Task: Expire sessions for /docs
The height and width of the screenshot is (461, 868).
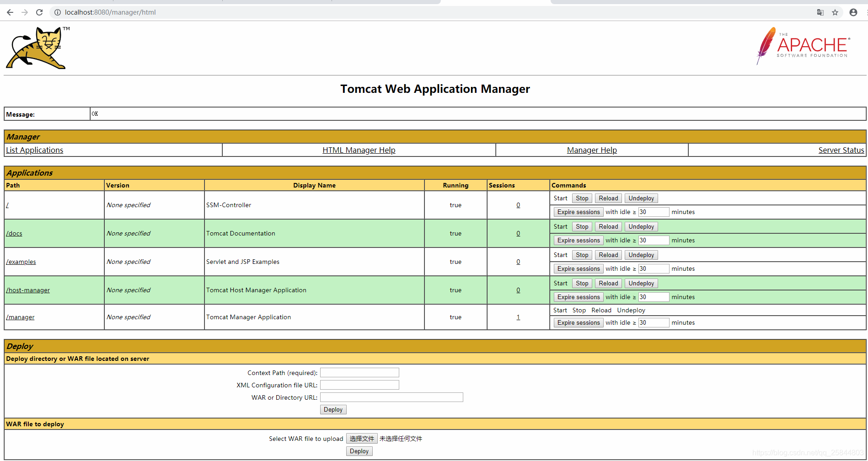Action: [579, 240]
